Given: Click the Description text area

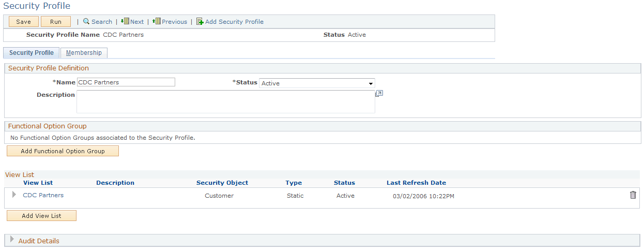Looking at the screenshot, I should [226, 101].
